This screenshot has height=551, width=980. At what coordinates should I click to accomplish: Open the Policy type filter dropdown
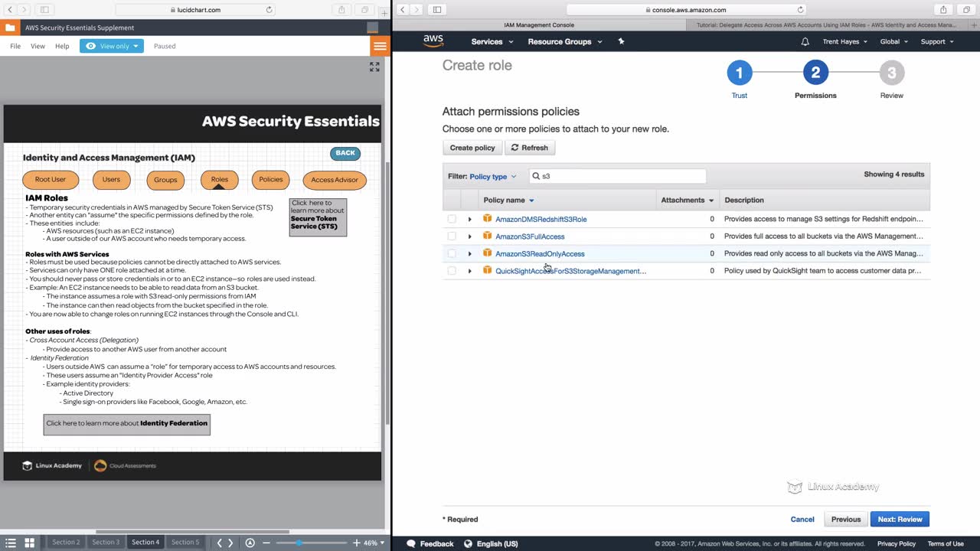pos(492,177)
